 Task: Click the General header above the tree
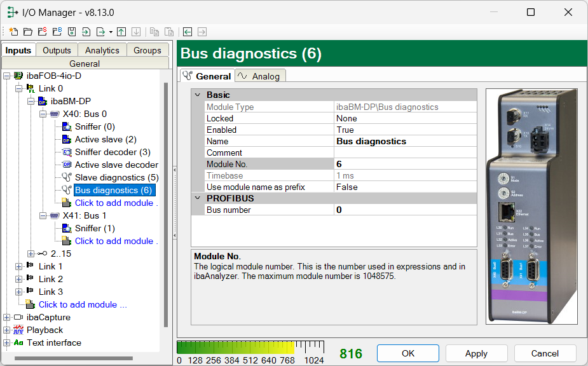click(x=85, y=64)
